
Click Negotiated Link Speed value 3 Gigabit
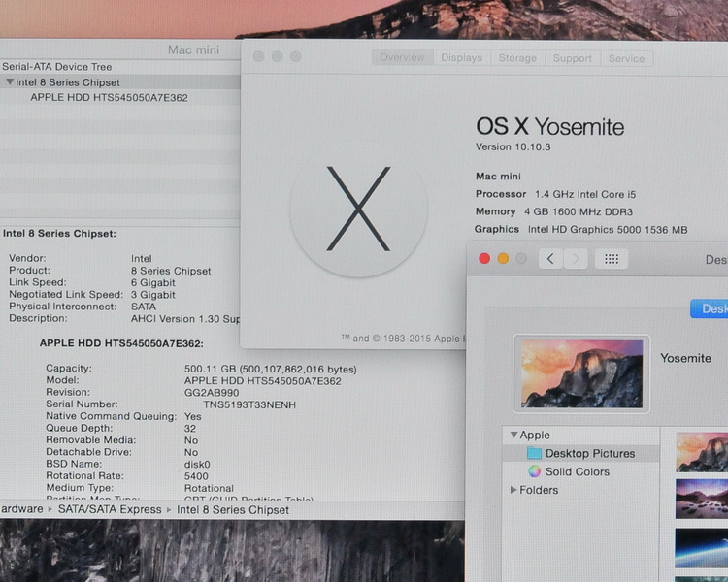152,295
